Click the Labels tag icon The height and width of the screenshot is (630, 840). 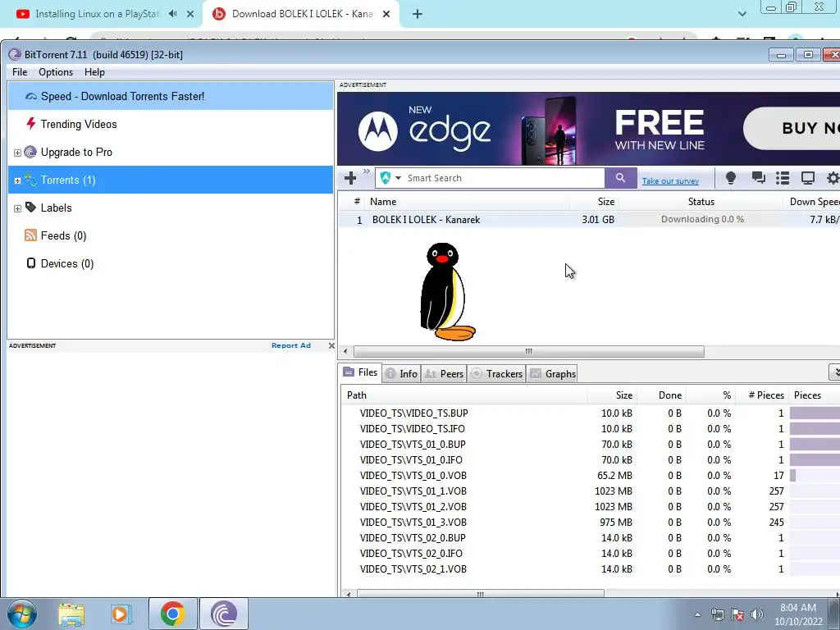click(x=30, y=208)
